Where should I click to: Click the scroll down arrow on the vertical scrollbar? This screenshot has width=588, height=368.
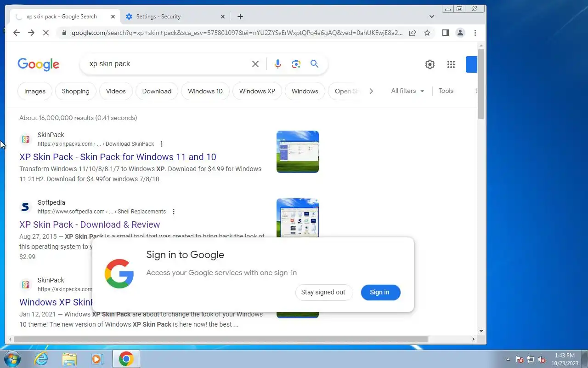(481, 331)
